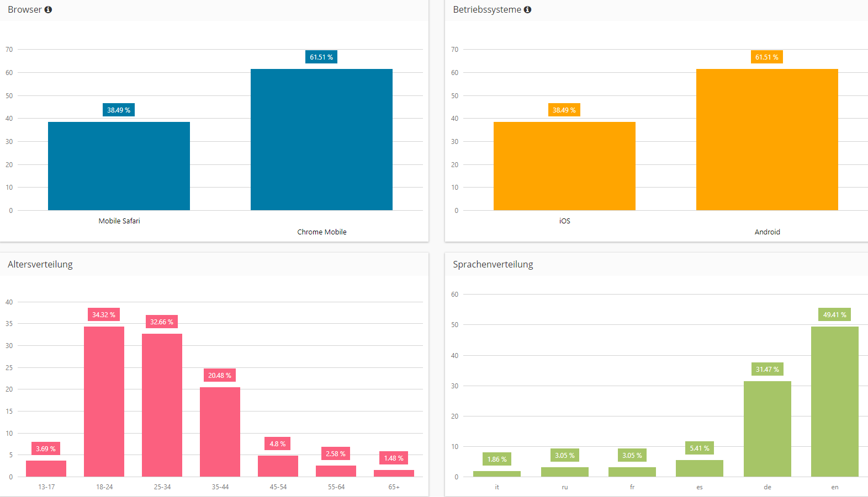Click the 'fr' language bar
868x497 pixels.
[x=632, y=472]
